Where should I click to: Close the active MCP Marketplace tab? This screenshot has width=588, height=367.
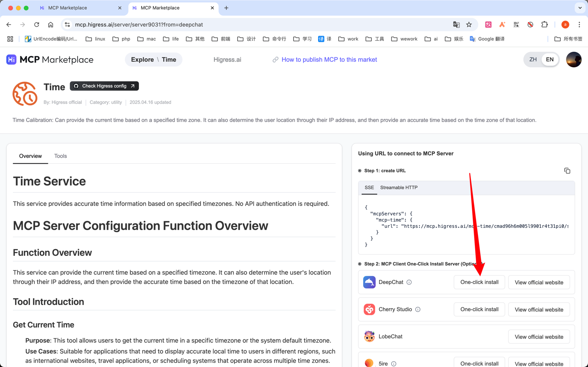pyautogui.click(x=212, y=8)
